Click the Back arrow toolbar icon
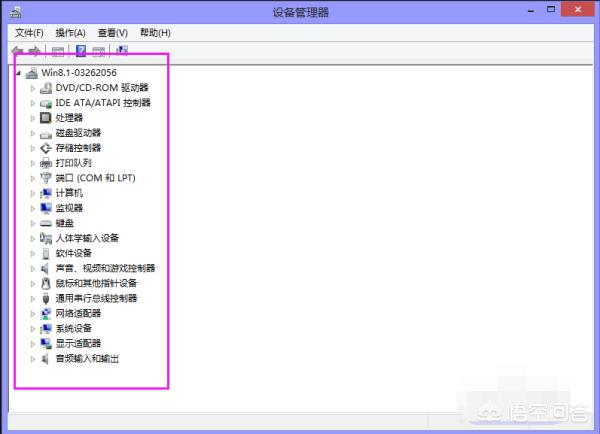The height and width of the screenshot is (434, 600). point(17,51)
